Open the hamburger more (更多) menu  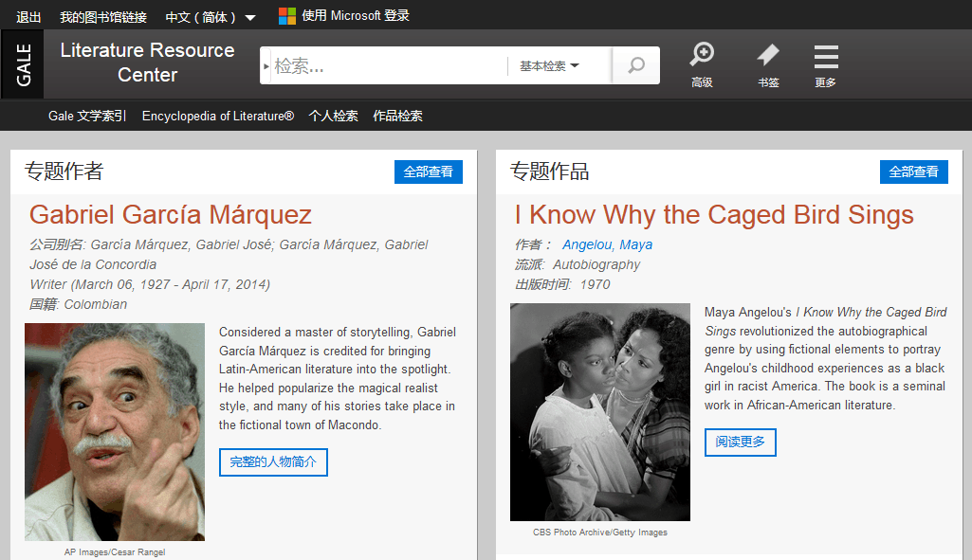click(x=826, y=64)
